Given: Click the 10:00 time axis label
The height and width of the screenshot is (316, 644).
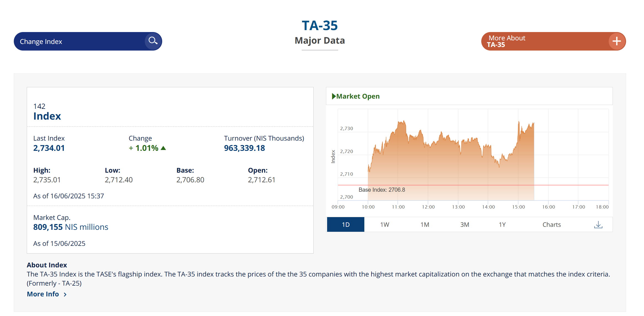Looking at the screenshot, I should [368, 207].
